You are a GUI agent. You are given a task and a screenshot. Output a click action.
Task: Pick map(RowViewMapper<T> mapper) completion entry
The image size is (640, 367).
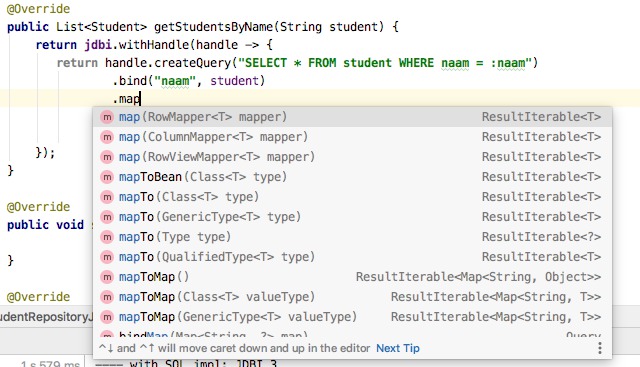click(x=352, y=157)
